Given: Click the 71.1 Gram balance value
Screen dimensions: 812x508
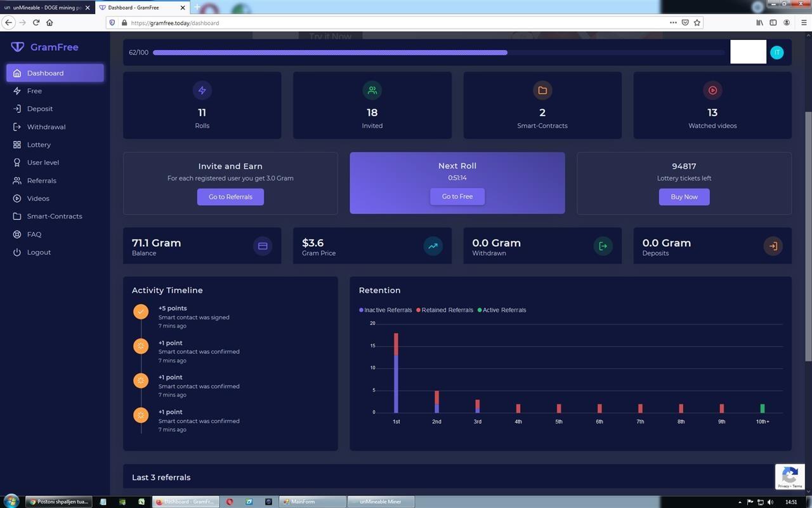Looking at the screenshot, I should click(x=156, y=243).
